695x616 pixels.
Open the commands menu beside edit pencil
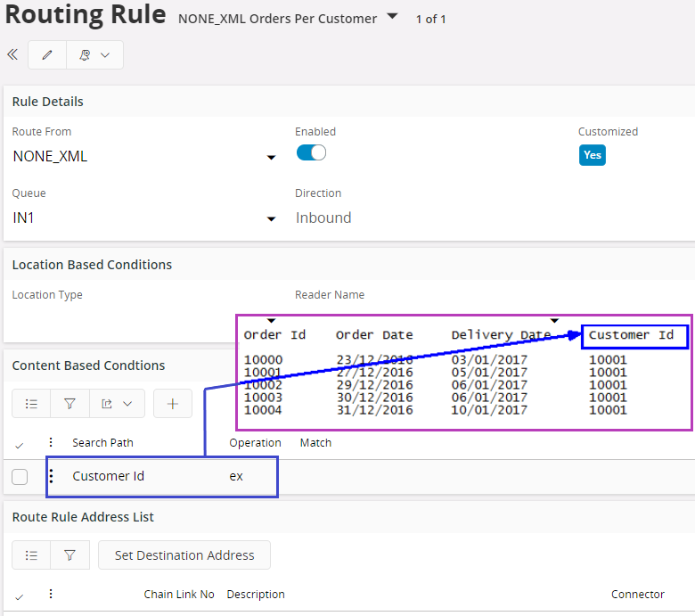(x=94, y=54)
